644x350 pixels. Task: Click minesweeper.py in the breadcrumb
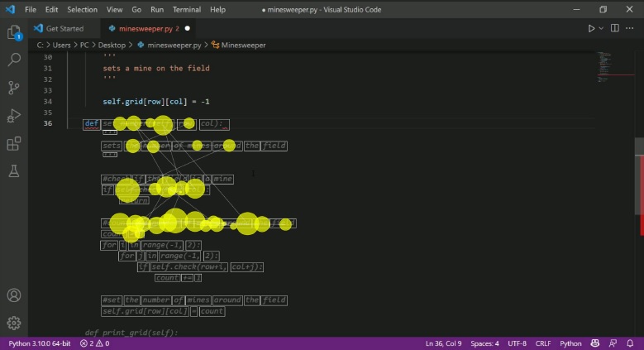pos(174,46)
